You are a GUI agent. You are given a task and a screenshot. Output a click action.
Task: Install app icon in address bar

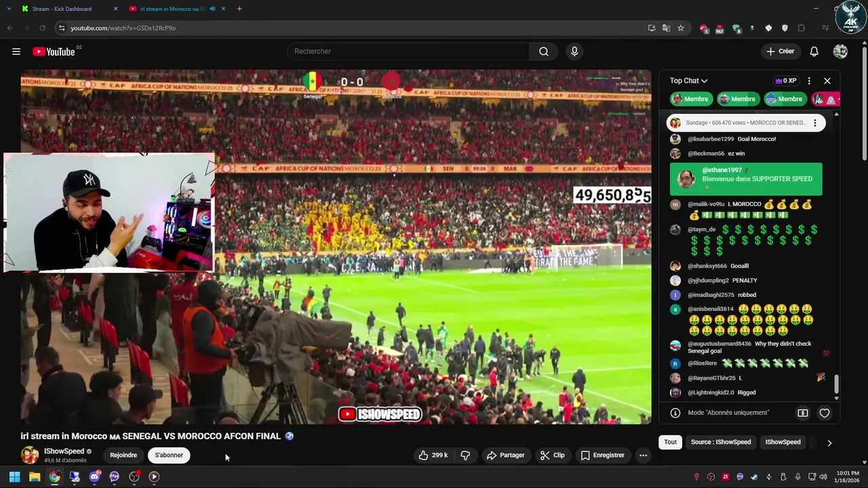(652, 28)
